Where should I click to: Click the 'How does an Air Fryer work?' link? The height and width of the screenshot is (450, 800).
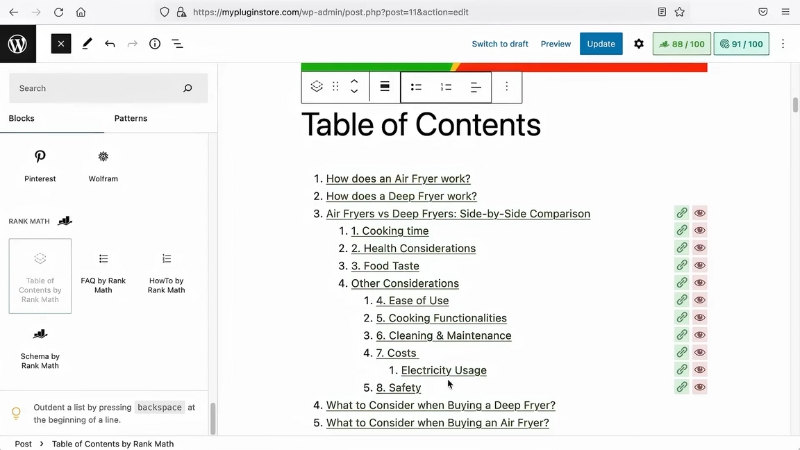(x=398, y=179)
